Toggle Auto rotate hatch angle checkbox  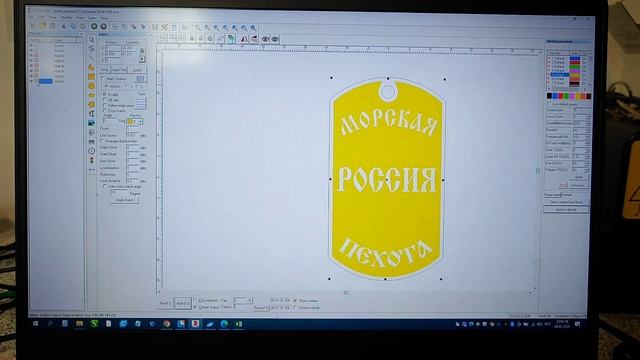click(x=105, y=186)
